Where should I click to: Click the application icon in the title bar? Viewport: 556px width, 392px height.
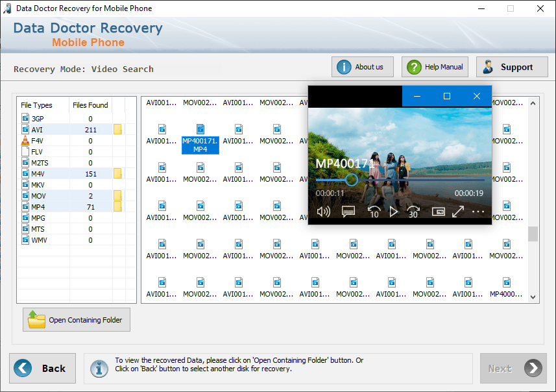[7, 8]
